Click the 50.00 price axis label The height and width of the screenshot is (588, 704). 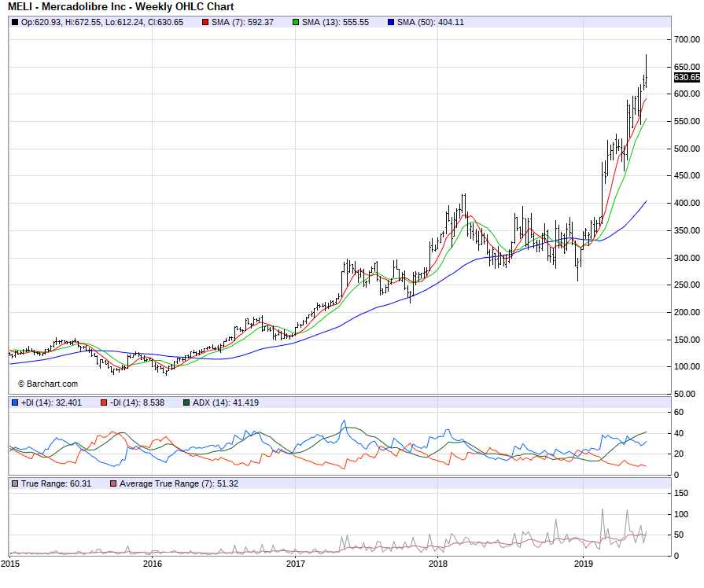684,394
